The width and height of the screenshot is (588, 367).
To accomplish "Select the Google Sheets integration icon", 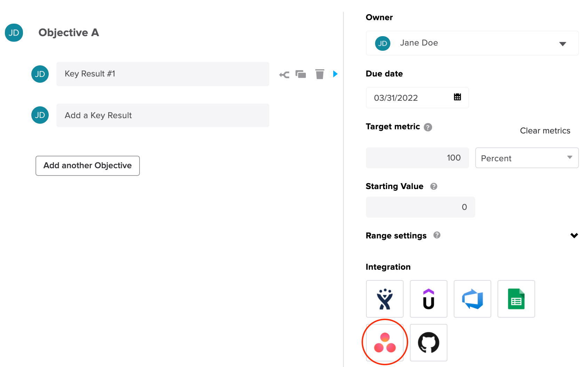I will (516, 299).
